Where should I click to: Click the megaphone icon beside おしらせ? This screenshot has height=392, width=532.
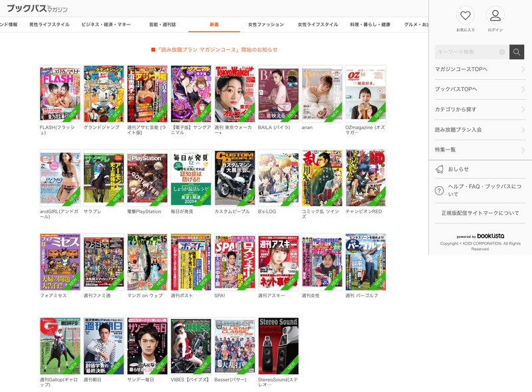439,169
